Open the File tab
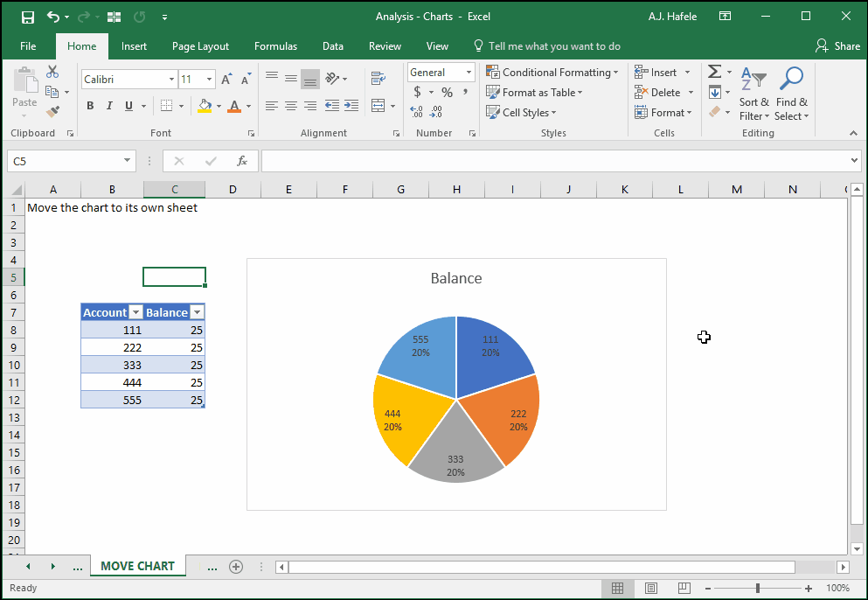 (28, 46)
